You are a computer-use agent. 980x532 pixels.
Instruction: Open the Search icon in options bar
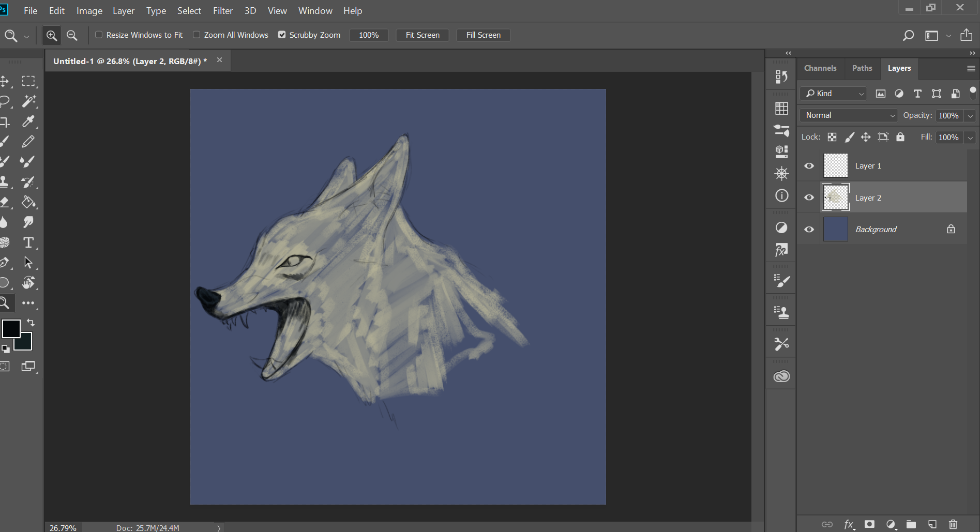coord(908,35)
